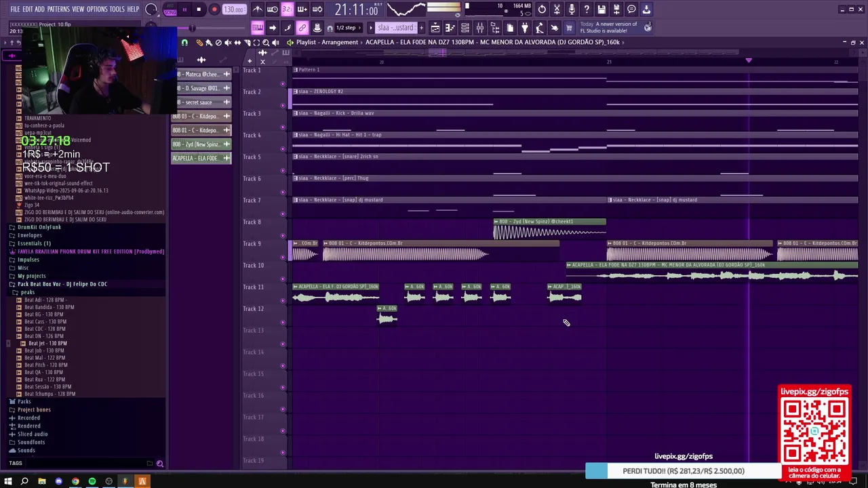This screenshot has height=488, width=868.
Task: Expand the Soundfonts folder
Action: pos(31,442)
